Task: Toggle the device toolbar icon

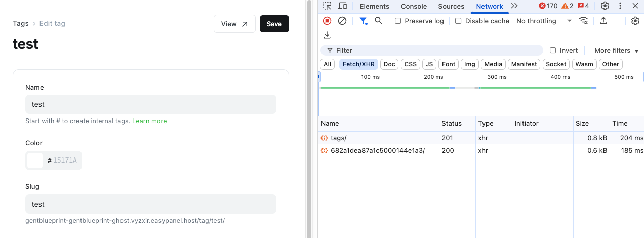Action: 343,6
